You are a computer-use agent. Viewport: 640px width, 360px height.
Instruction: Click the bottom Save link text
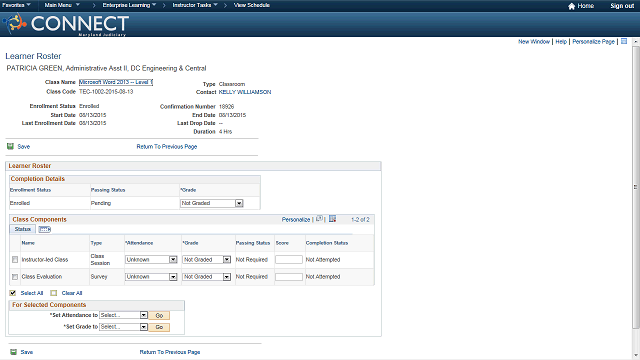pos(27,352)
